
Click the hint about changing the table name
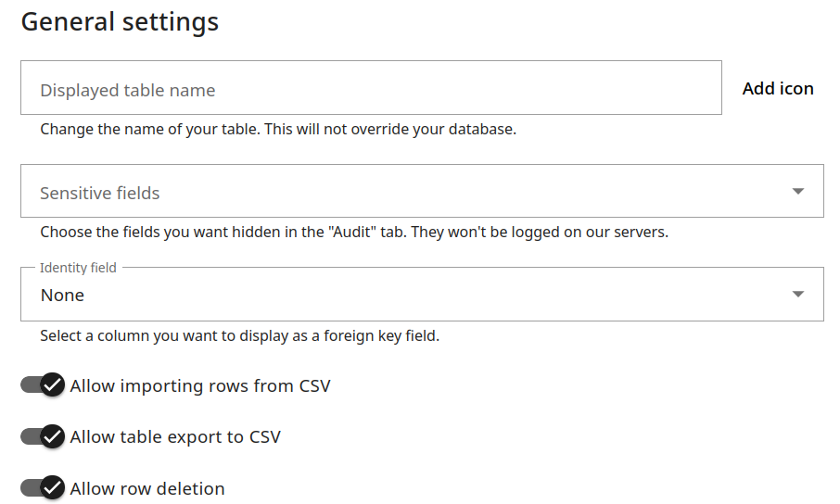pos(278,129)
